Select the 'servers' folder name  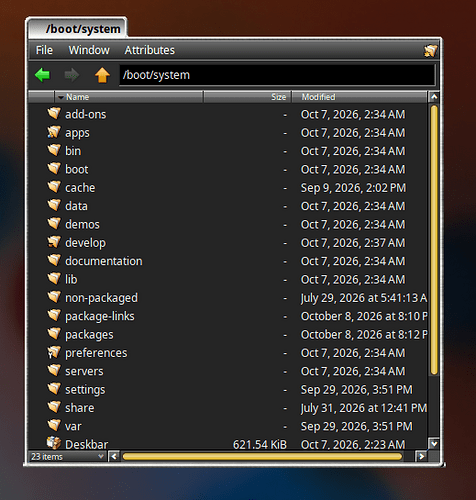point(84,371)
